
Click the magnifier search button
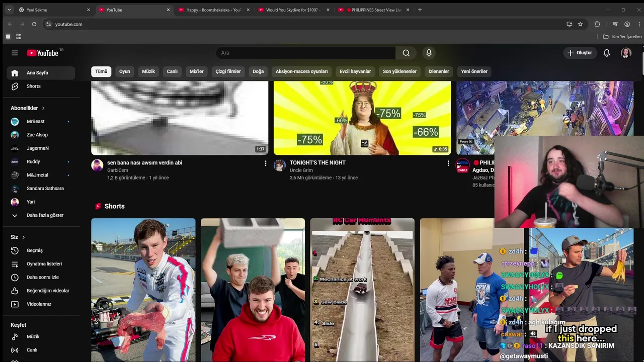pos(406,53)
